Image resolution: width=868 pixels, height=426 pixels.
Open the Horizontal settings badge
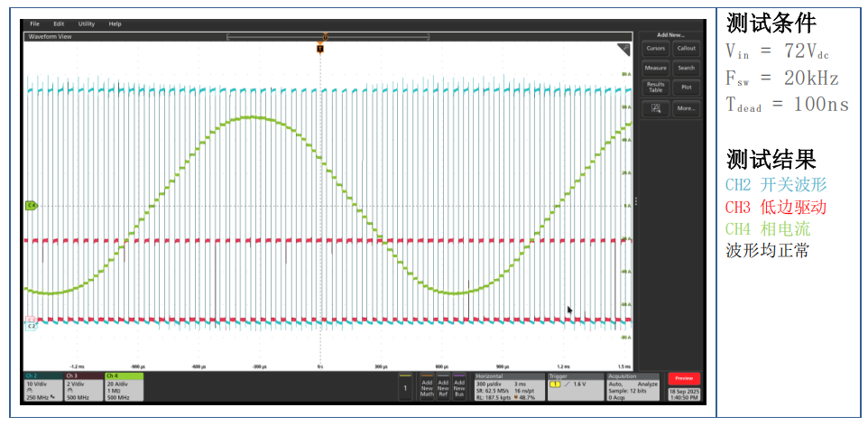coord(509,386)
